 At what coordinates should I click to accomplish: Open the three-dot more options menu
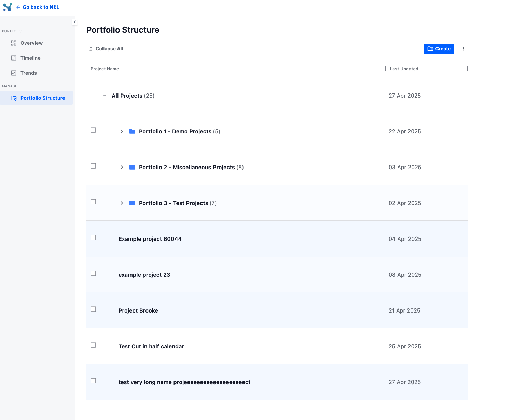[463, 49]
